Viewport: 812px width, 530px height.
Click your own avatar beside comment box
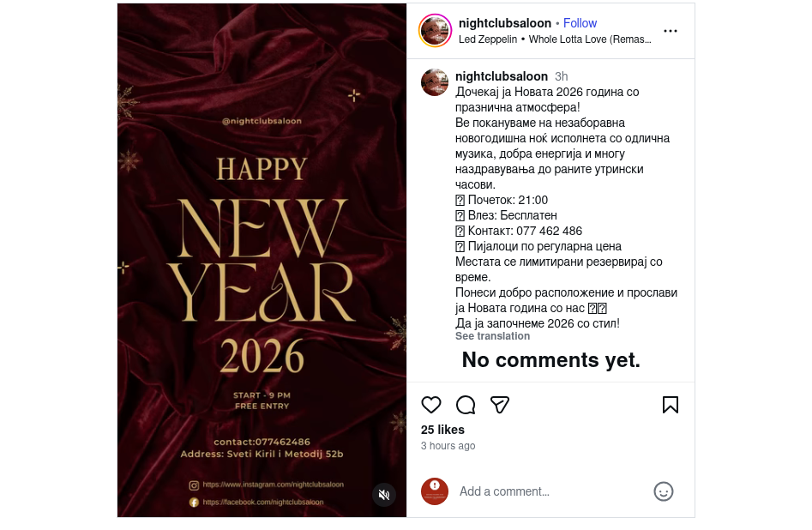click(x=435, y=491)
